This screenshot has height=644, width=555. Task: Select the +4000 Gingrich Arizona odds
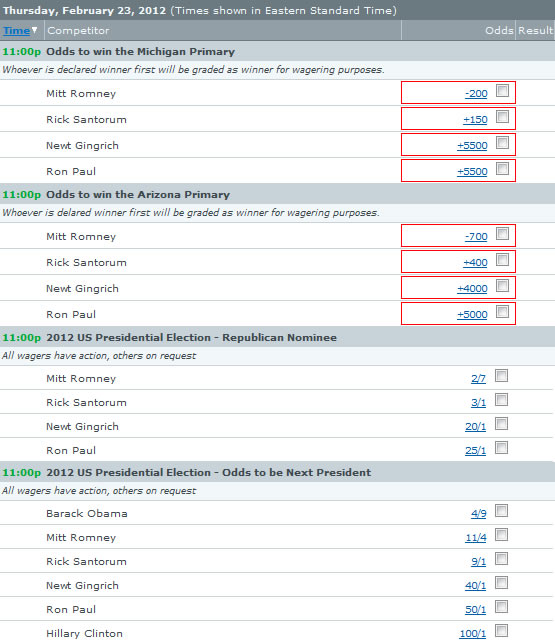click(472, 288)
